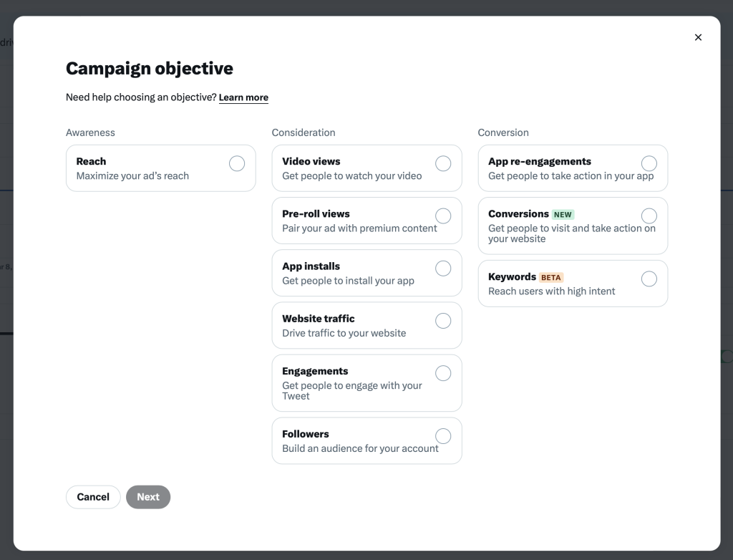Select the Video views radio button
Image resolution: width=733 pixels, height=560 pixels.
(443, 164)
